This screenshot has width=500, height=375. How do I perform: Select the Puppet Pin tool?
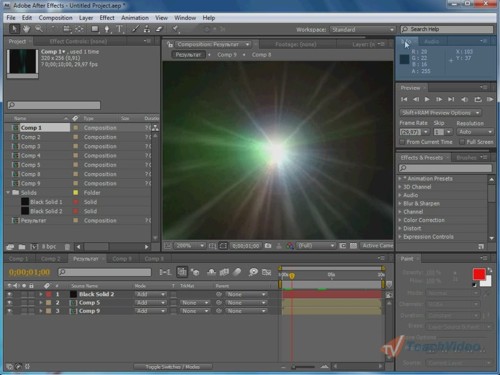coord(175,29)
